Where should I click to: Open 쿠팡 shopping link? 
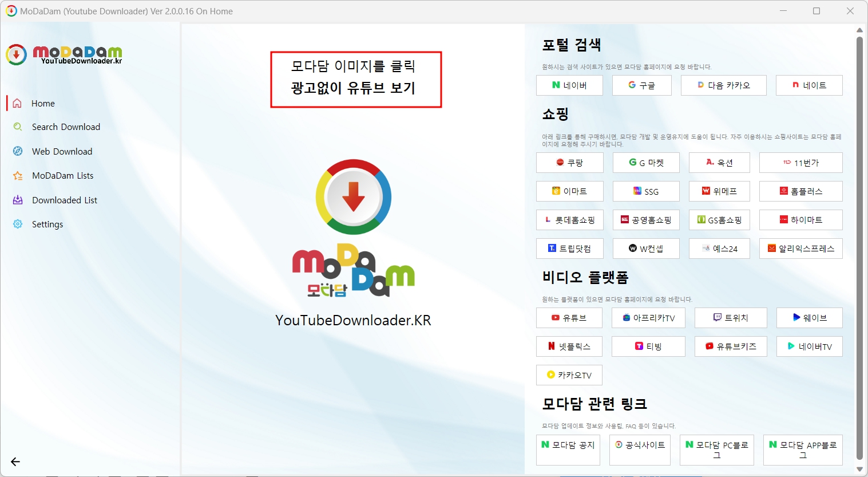[x=569, y=163]
